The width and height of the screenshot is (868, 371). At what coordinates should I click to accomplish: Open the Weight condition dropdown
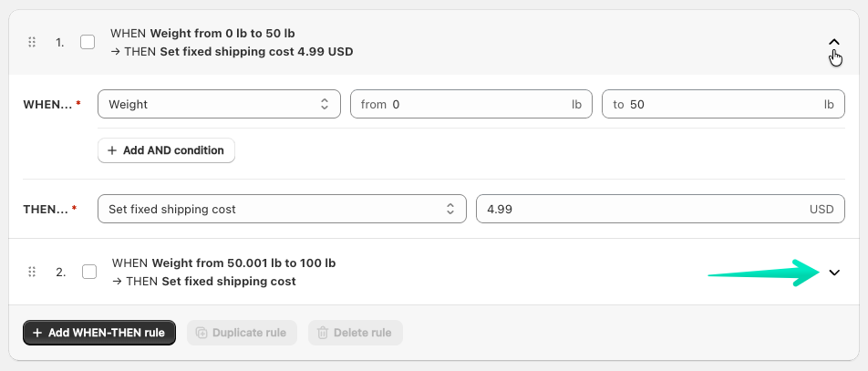tap(219, 104)
